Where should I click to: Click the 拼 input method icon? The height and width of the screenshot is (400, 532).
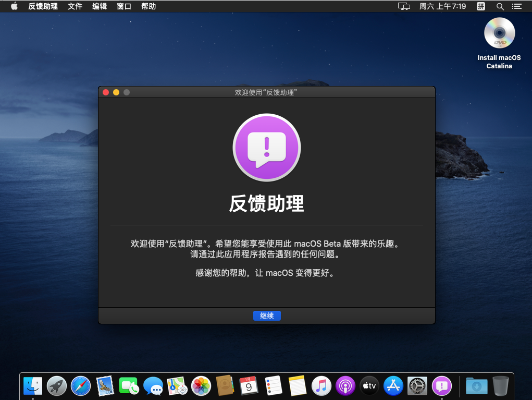481,6
